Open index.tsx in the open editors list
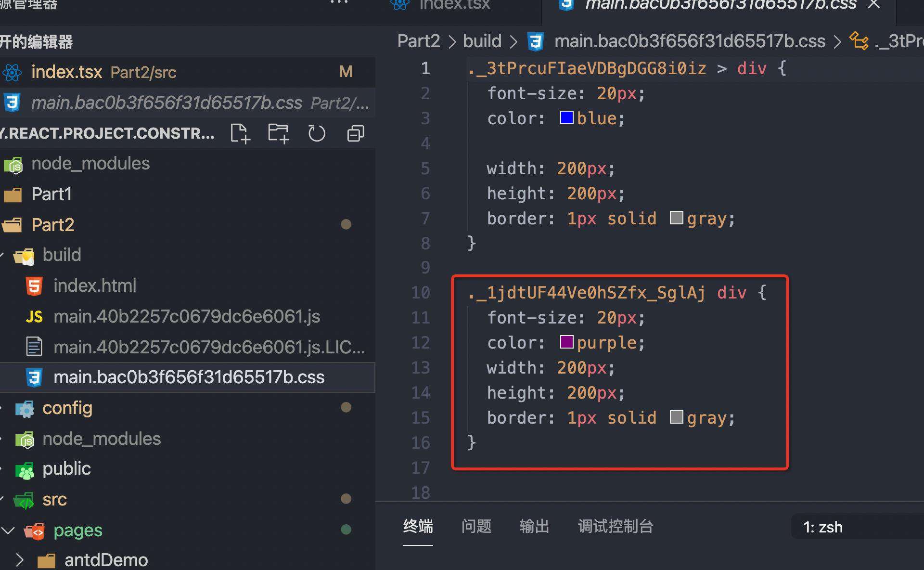924x570 pixels. pos(188,72)
